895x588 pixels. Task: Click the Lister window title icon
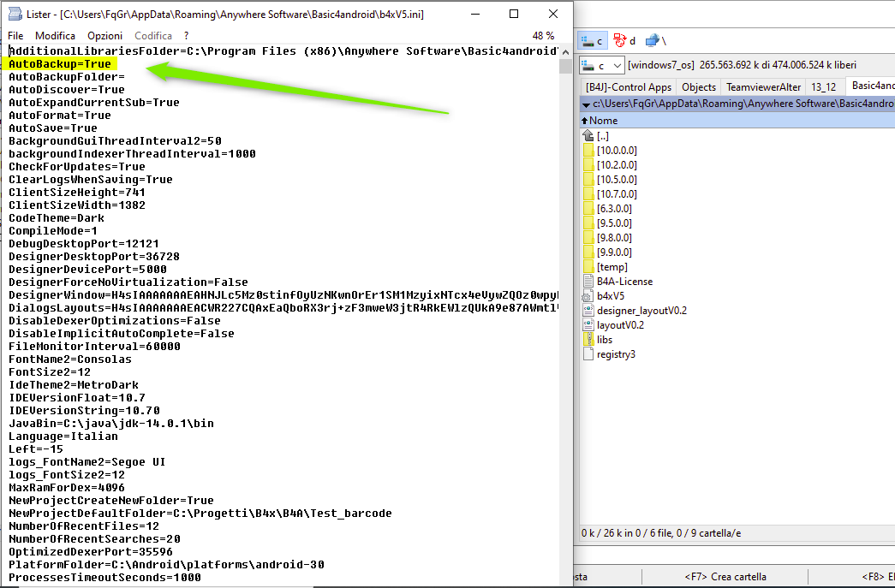pos(15,15)
